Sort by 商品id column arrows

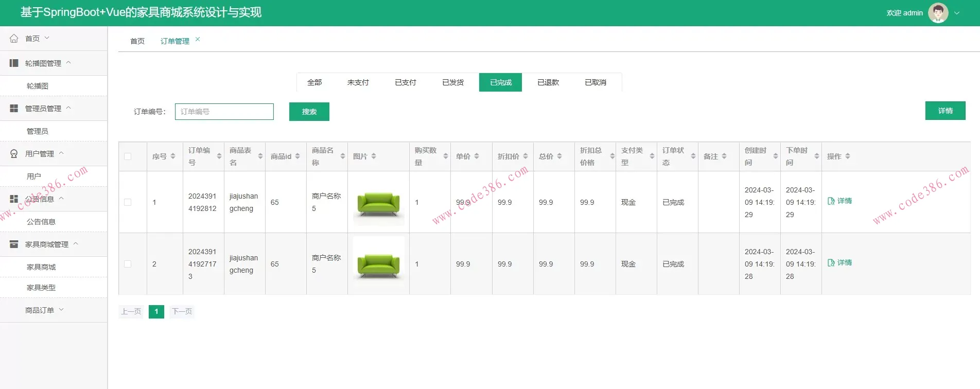(297, 156)
